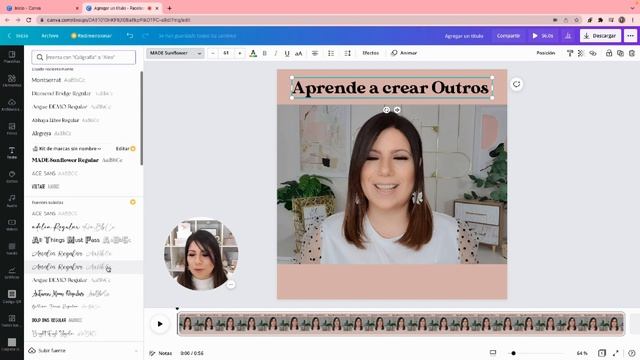The width and height of the screenshot is (640, 360).
Task: Increase font size with plus button
Action: click(240, 53)
